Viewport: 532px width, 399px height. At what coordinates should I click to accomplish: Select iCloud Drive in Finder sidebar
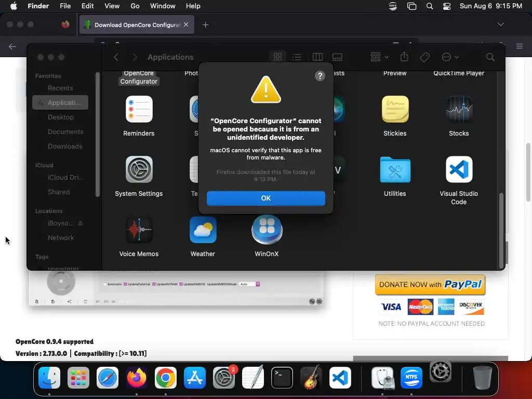60,178
